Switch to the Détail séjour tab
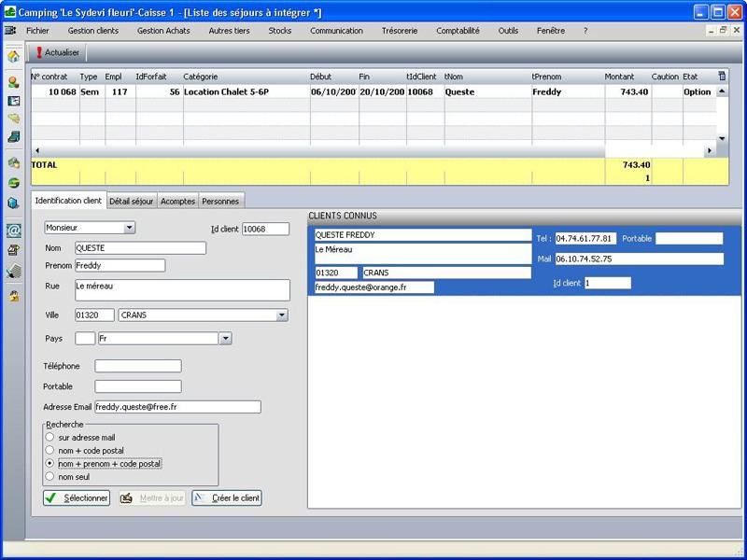The image size is (747, 560). tap(131, 201)
